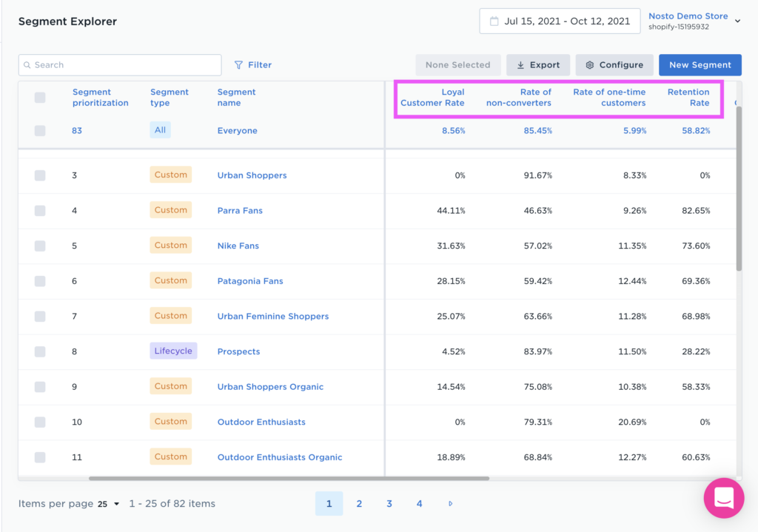The image size is (758, 532).
Task: Open the Configure settings button
Action: tap(614, 65)
